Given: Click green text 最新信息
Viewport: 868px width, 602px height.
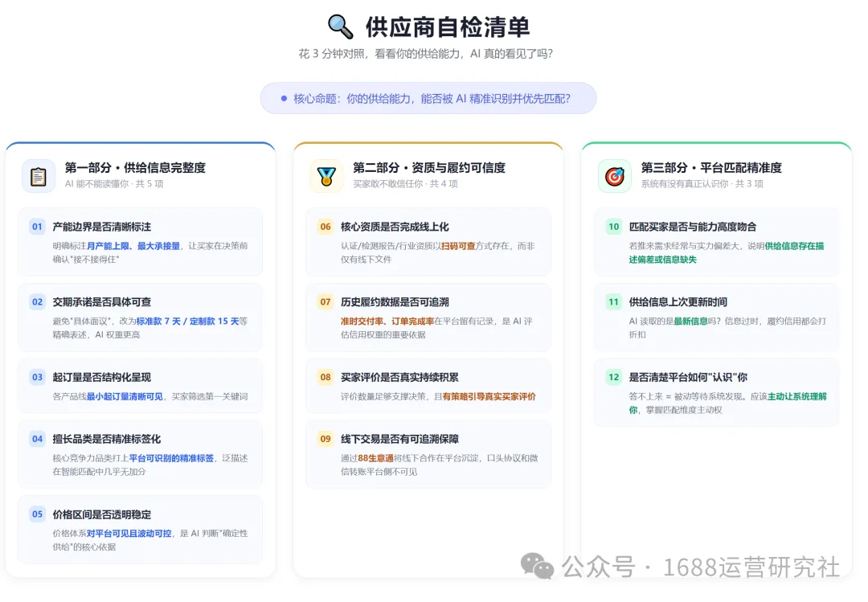Looking at the screenshot, I should point(691,321).
